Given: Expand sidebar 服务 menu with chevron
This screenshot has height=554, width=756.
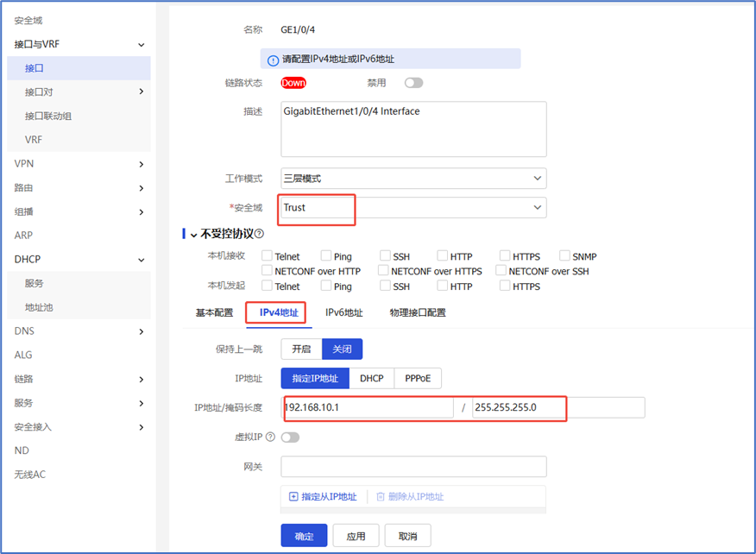Looking at the screenshot, I should click(x=142, y=403).
